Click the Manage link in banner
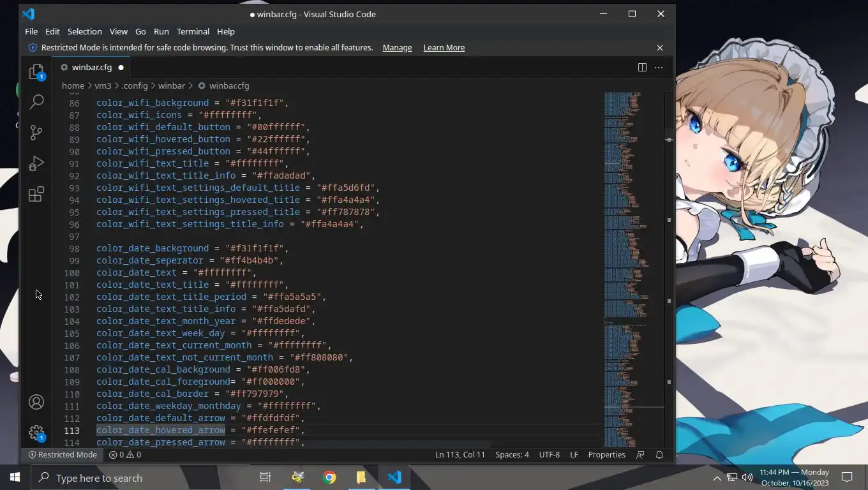The height and width of the screenshot is (490, 868). (397, 48)
